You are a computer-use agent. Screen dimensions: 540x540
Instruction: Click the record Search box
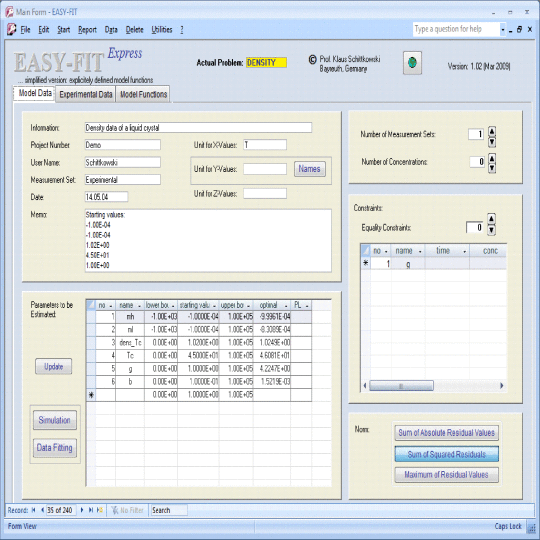169,510
